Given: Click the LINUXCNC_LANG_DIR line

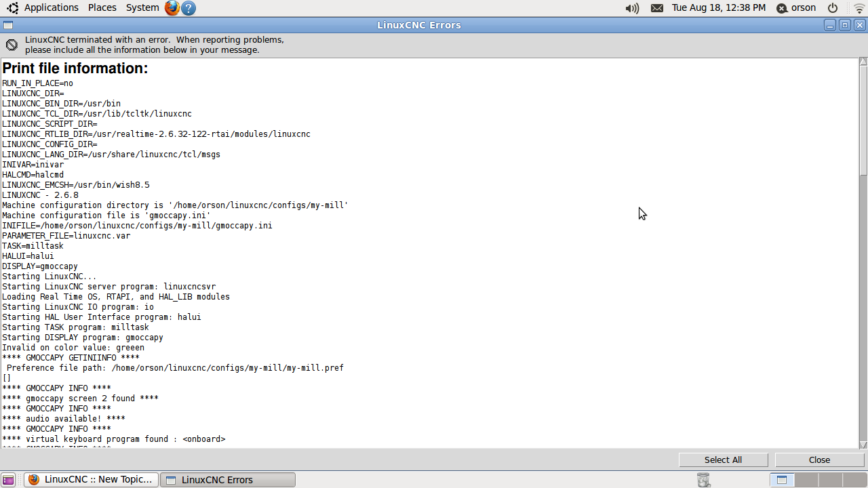Looking at the screenshot, I should [111, 155].
